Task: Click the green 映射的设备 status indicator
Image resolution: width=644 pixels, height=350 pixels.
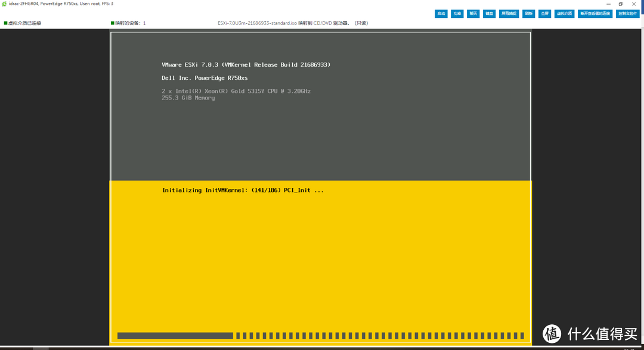Action: click(113, 23)
